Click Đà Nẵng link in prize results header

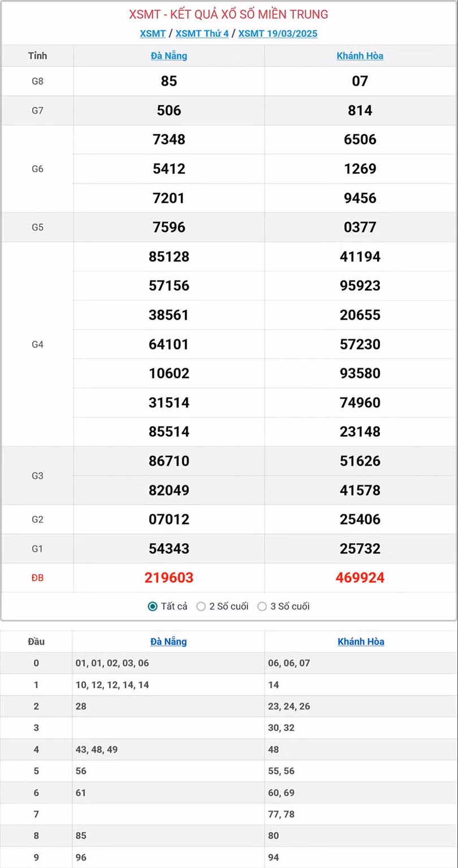point(169,56)
